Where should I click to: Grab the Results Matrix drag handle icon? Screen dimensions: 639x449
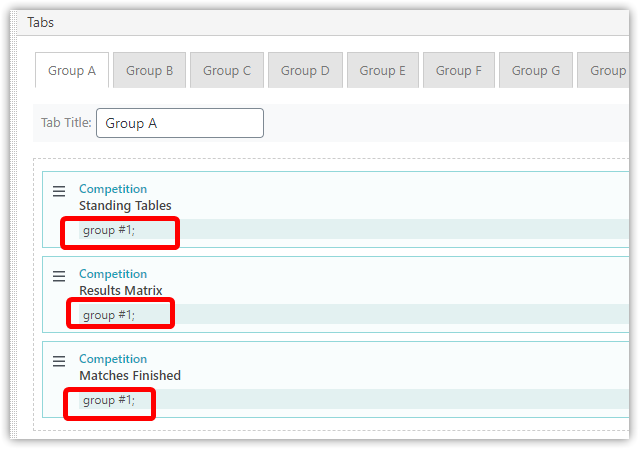(59, 276)
